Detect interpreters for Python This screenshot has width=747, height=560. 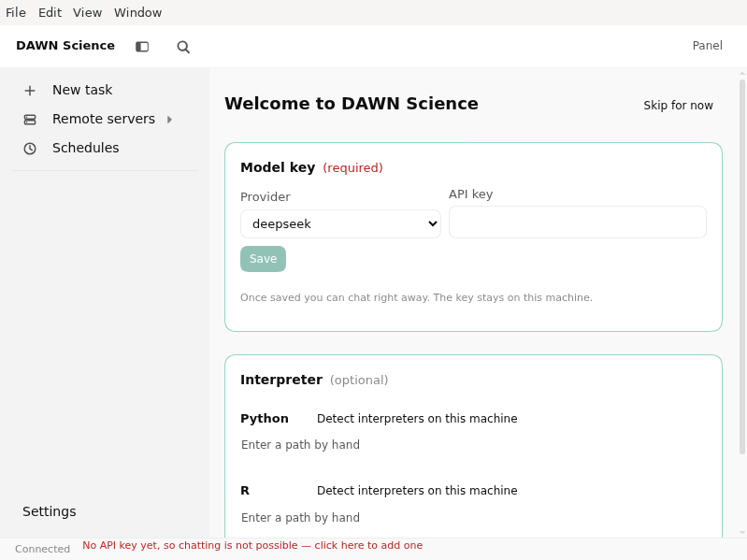pyautogui.click(x=417, y=418)
